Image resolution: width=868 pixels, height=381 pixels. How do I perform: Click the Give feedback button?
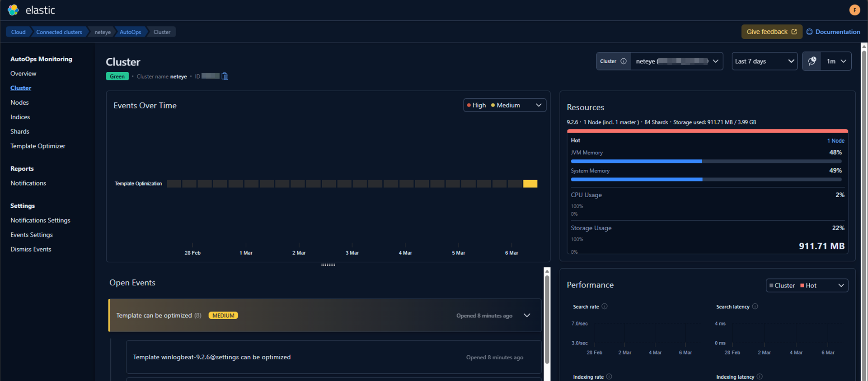click(771, 32)
